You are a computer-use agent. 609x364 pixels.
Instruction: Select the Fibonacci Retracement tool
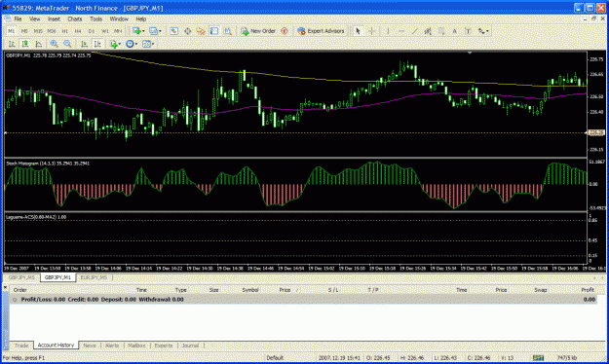(x=441, y=31)
